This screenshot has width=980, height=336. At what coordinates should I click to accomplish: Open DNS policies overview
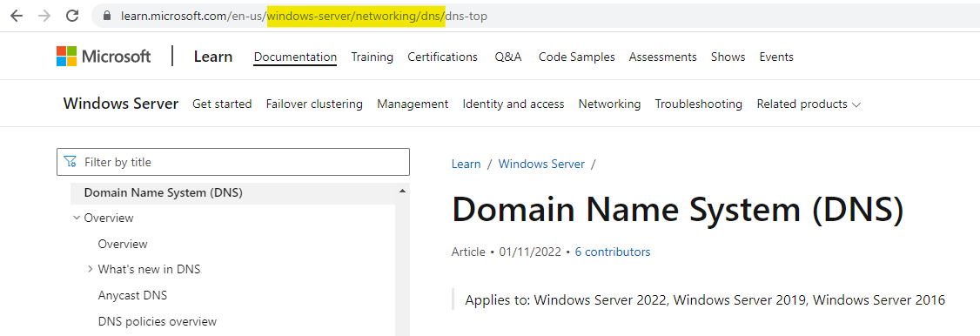(x=158, y=321)
